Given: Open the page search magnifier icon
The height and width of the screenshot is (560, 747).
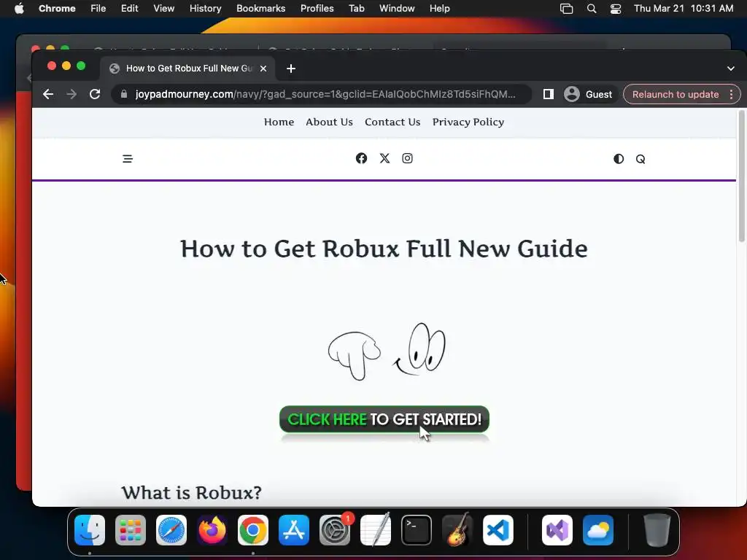Looking at the screenshot, I should pyautogui.click(x=640, y=159).
